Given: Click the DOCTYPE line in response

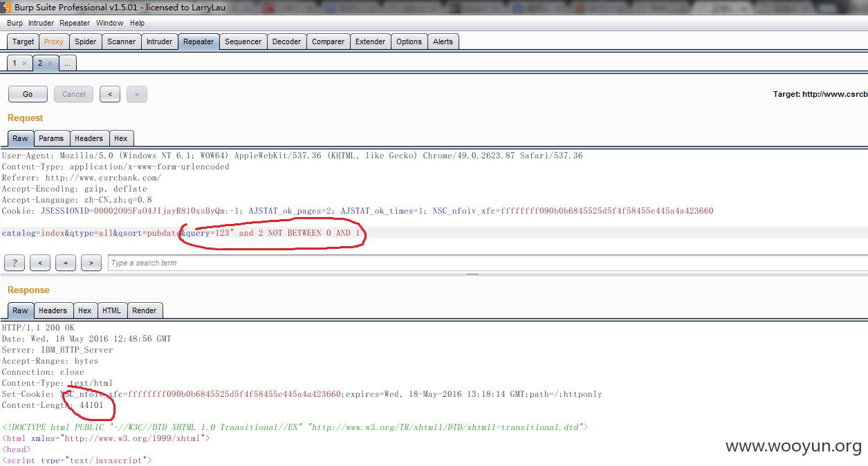Looking at the screenshot, I should point(295,427).
